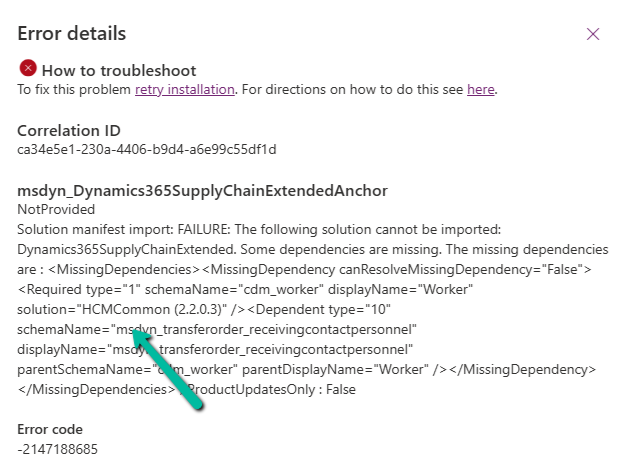Click the schemaName msdyn_transferorder_receivingcontactpersonnel line
The width and height of the screenshot is (624, 471).
point(217,329)
